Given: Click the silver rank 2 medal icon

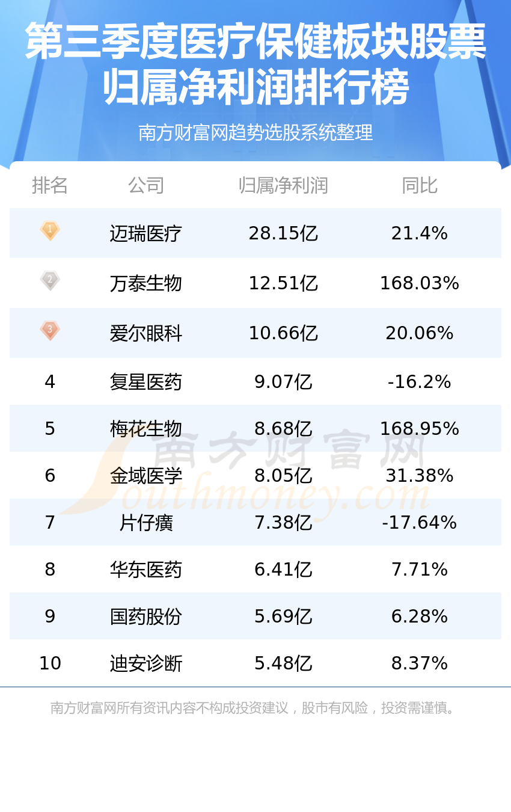Looking at the screenshot, I should (50, 281).
